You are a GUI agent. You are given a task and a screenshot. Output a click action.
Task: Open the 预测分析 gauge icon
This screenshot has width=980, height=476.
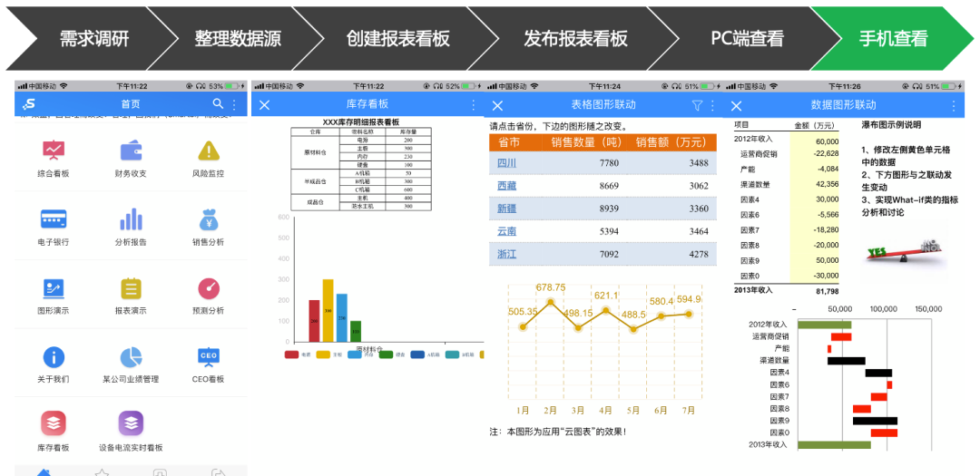208,288
